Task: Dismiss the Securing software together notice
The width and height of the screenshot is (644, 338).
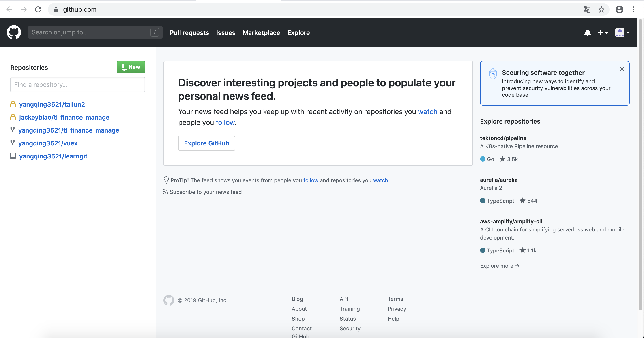Action: (x=622, y=69)
